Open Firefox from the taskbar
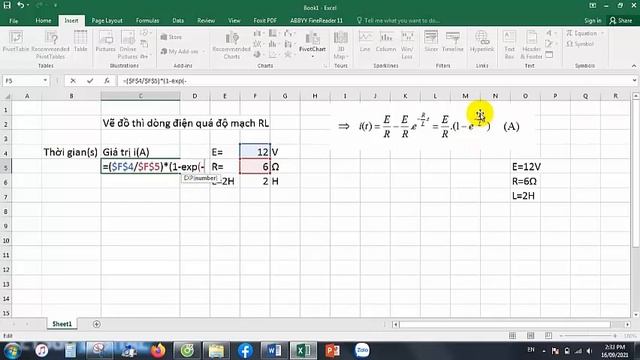 point(158,351)
